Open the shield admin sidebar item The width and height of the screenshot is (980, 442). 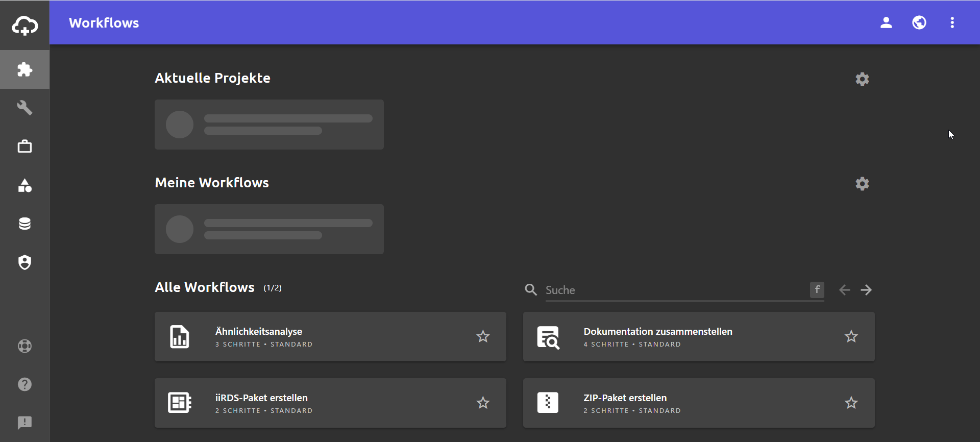point(24,262)
